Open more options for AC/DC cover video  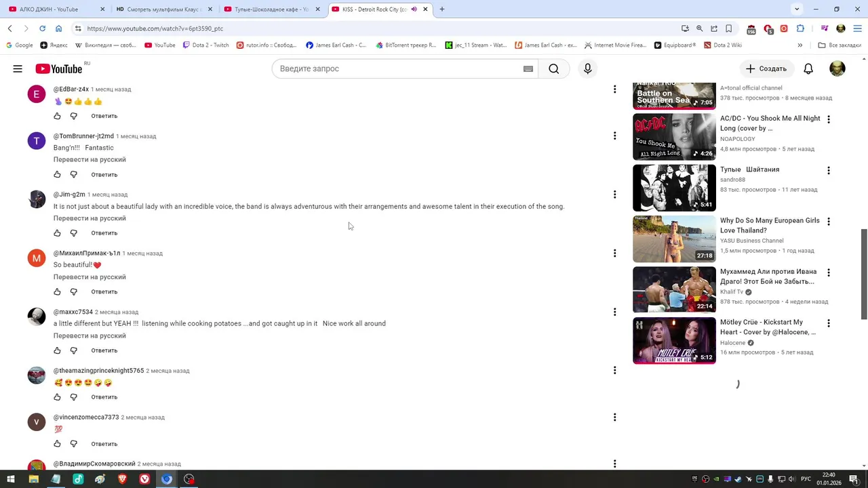(x=828, y=119)
